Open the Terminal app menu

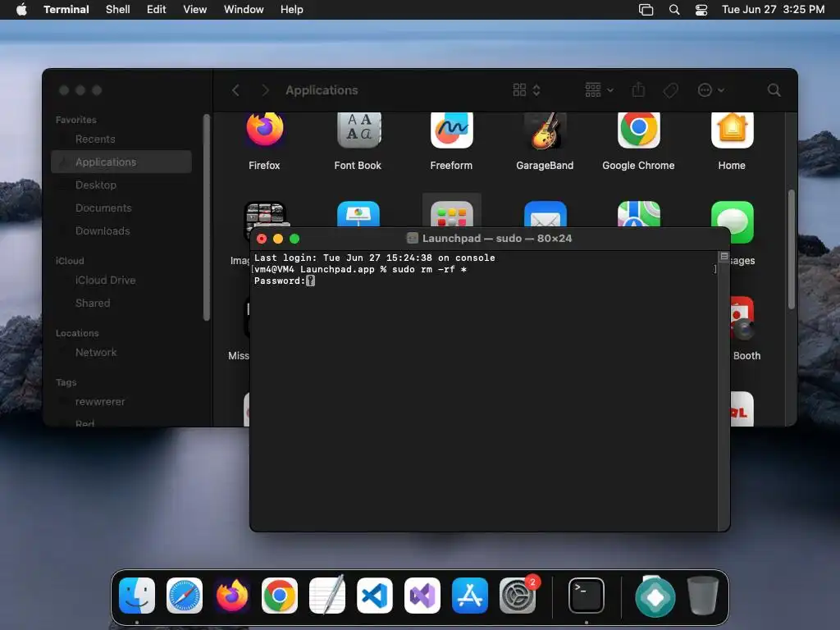pos(66,9)
